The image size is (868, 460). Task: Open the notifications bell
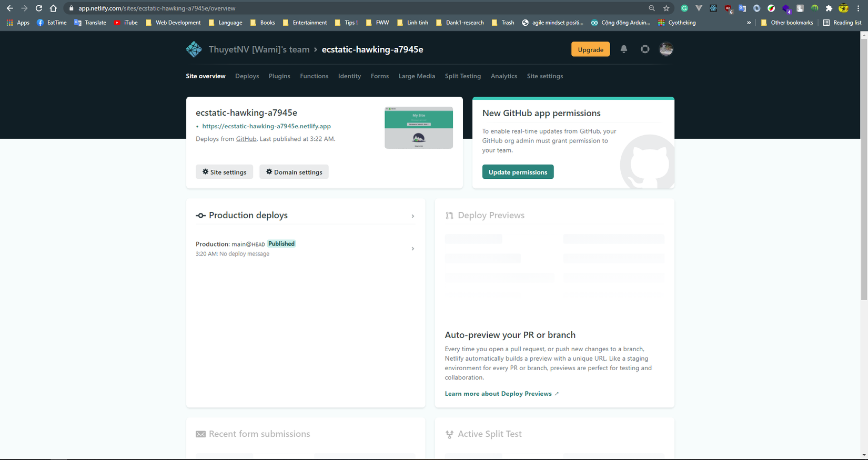pyautogui.click(x=623, y=49)
